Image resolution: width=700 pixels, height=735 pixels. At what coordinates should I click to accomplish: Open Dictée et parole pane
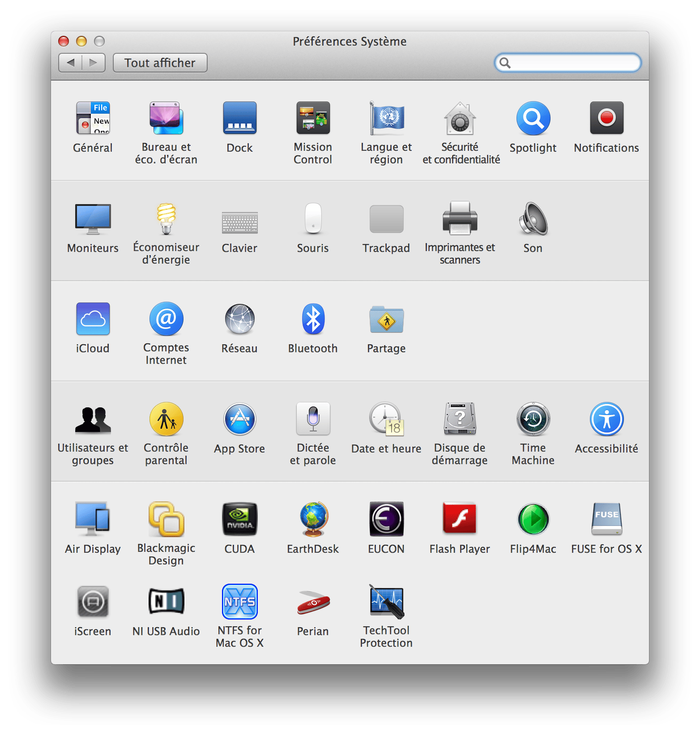point(313,419)
